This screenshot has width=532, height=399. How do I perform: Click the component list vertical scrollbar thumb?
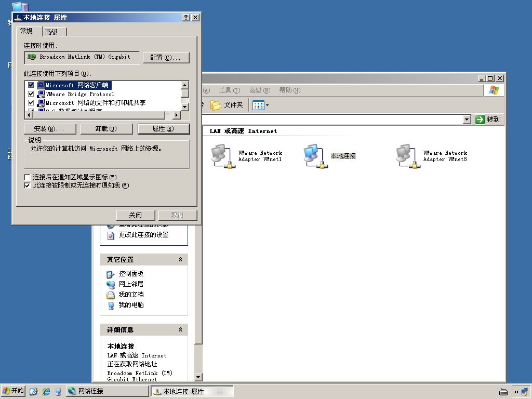[184, 94]
